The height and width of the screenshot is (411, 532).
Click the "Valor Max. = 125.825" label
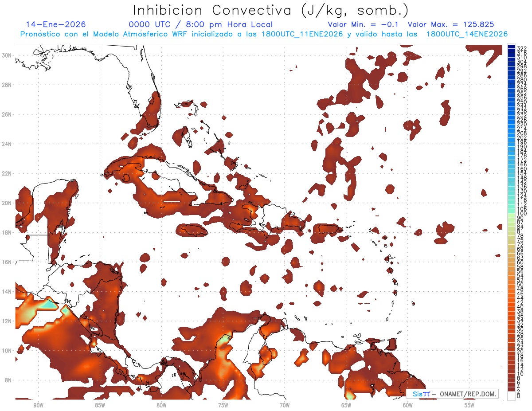[451, 24]
